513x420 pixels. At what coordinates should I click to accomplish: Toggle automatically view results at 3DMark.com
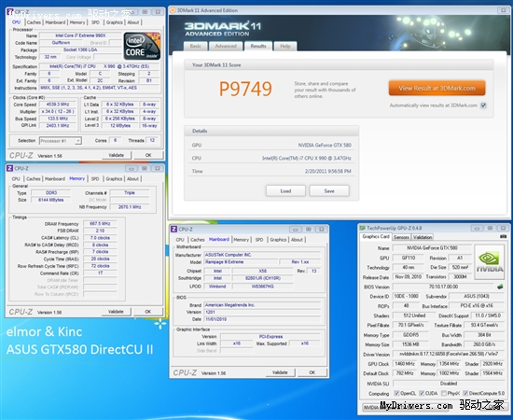point(483,105)
